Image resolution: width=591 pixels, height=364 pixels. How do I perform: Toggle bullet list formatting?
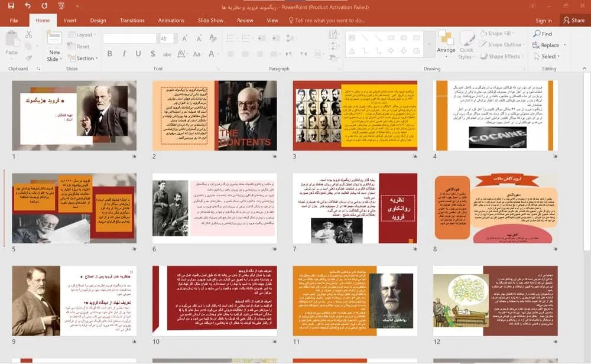click(x=231, y=38)
